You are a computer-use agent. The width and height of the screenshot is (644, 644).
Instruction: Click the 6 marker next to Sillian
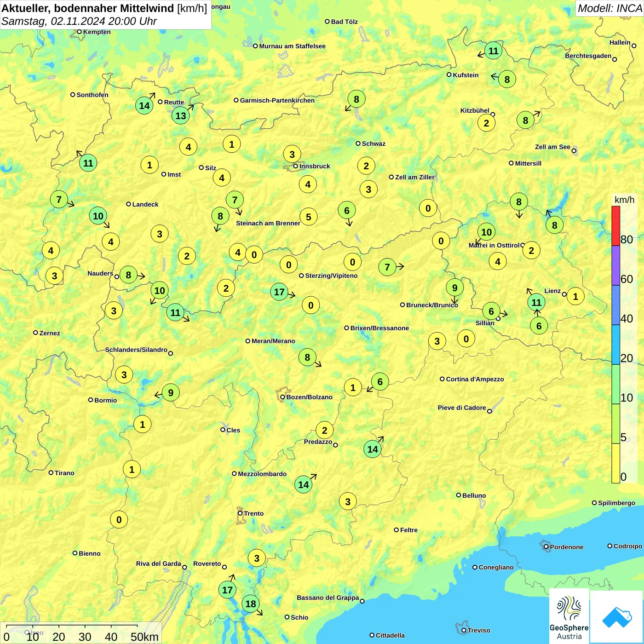click(x=491, y=311)
